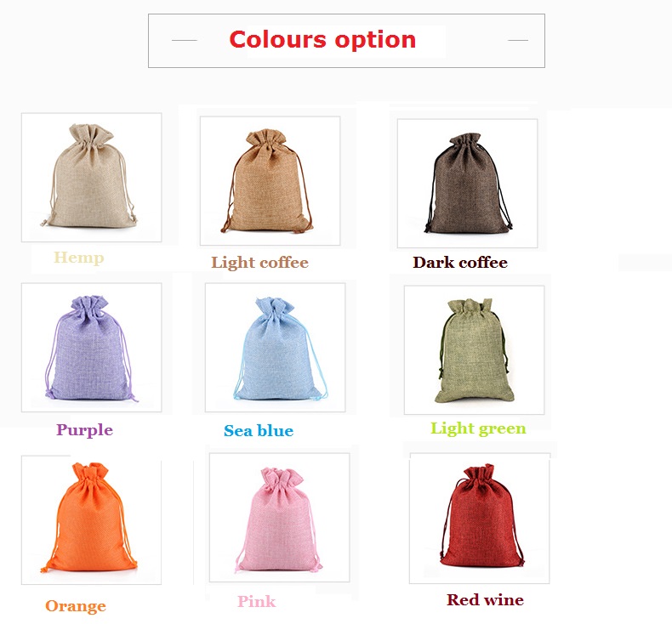Pick the Red wine bag image
The image size is (672, 624).
[480, 519]
